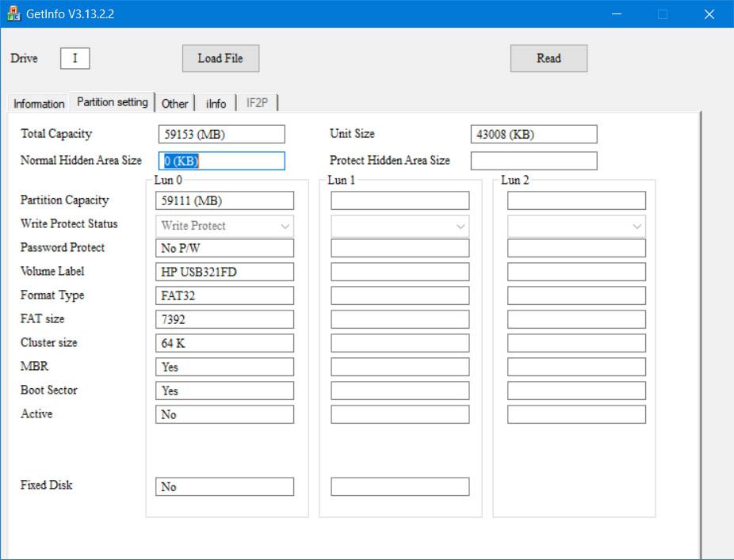734x560 pixels.
Task: Click the GetInfo app icon in title bar
Action: pyautogui.click(x=13, y=13)
